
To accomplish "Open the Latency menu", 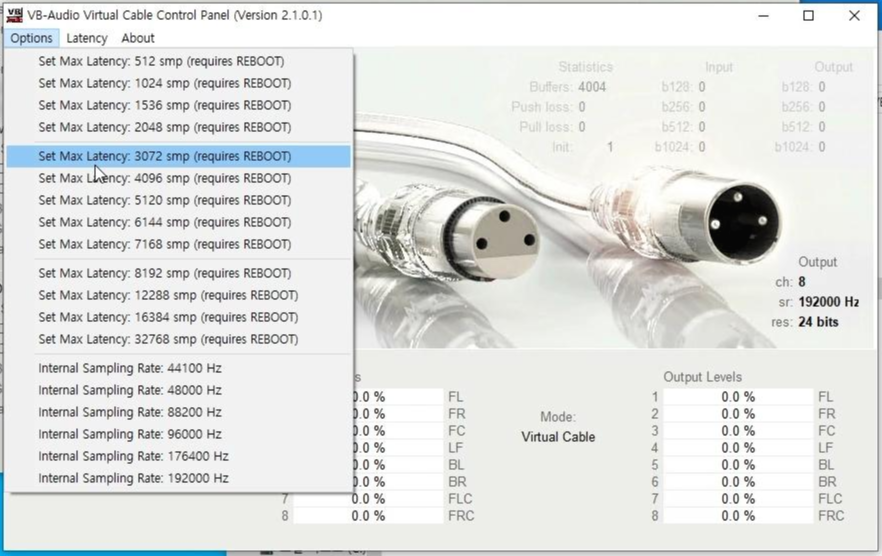I will tap(87, 38).
